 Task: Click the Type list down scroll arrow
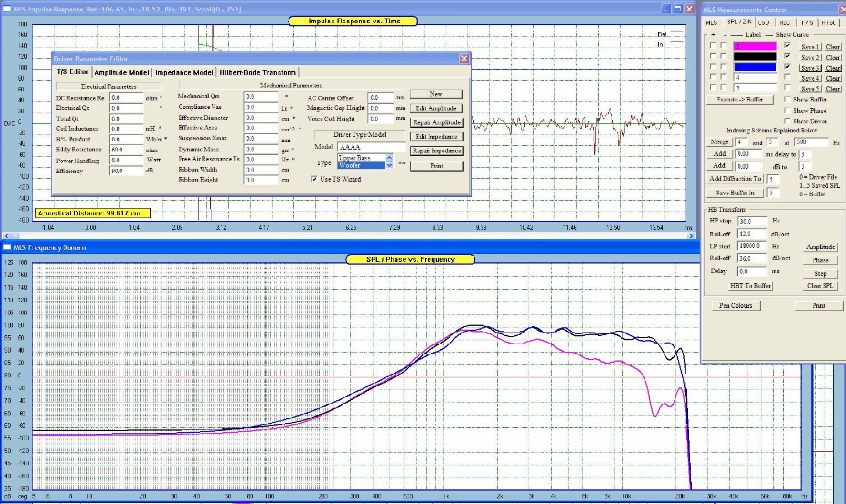pyautogui.click(x=389, y=165)
